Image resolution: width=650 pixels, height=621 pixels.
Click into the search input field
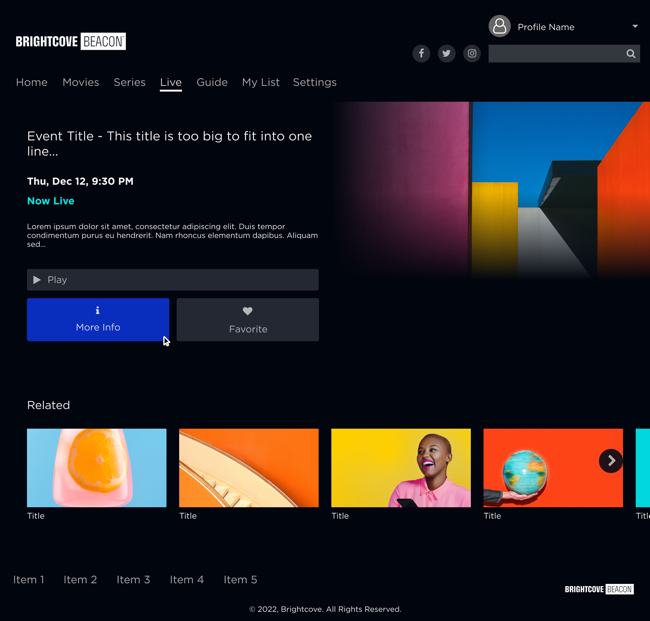coord(555,54)
